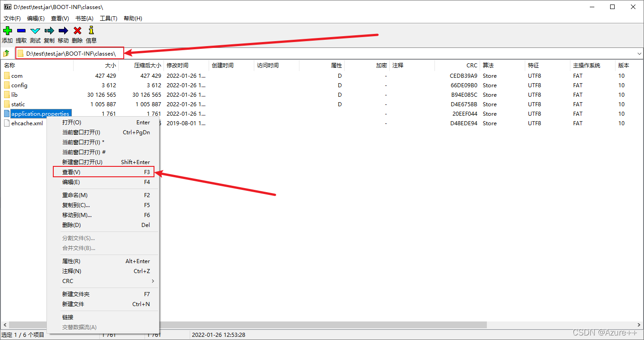Choose 移动到(M)... in context menu
The width and height of the screenshot is (644, 340).
103,215
